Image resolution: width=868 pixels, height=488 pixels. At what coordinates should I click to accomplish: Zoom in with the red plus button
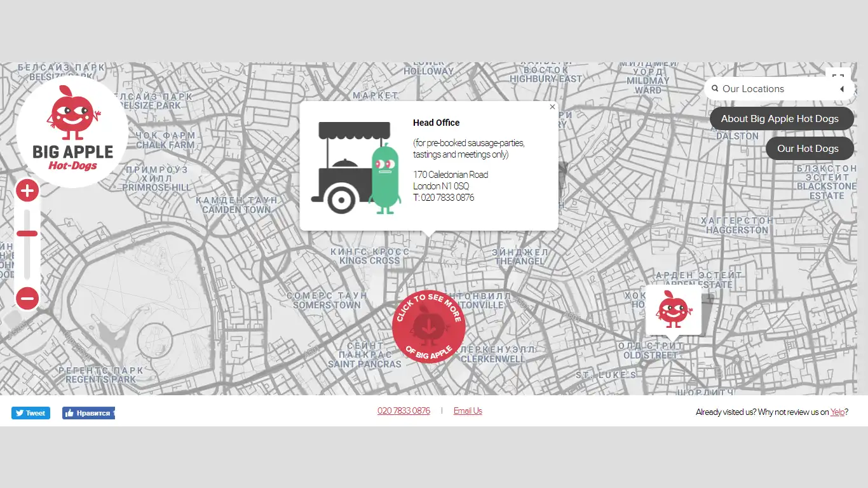point(27,190)
